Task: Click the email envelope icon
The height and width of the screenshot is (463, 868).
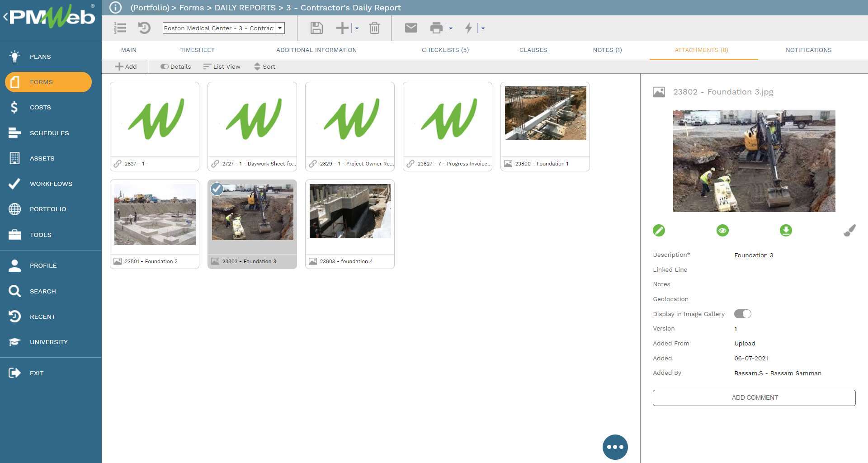Action: [410, 28]
